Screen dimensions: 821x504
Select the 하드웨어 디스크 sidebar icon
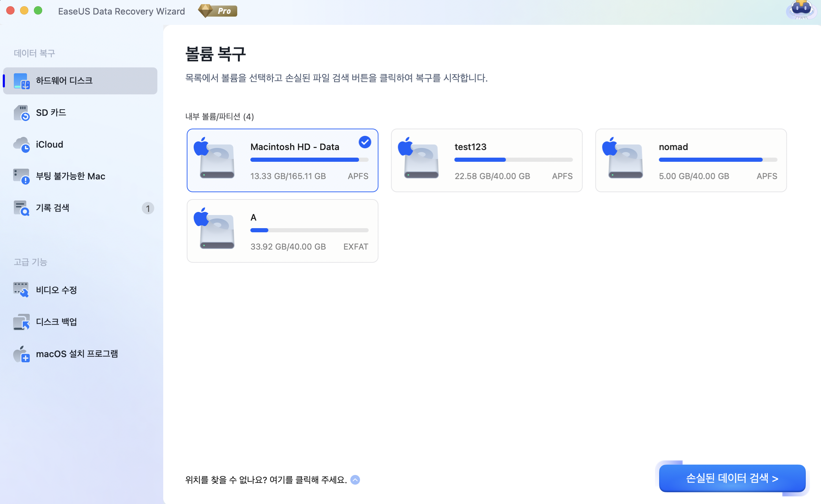pos(21,81)
